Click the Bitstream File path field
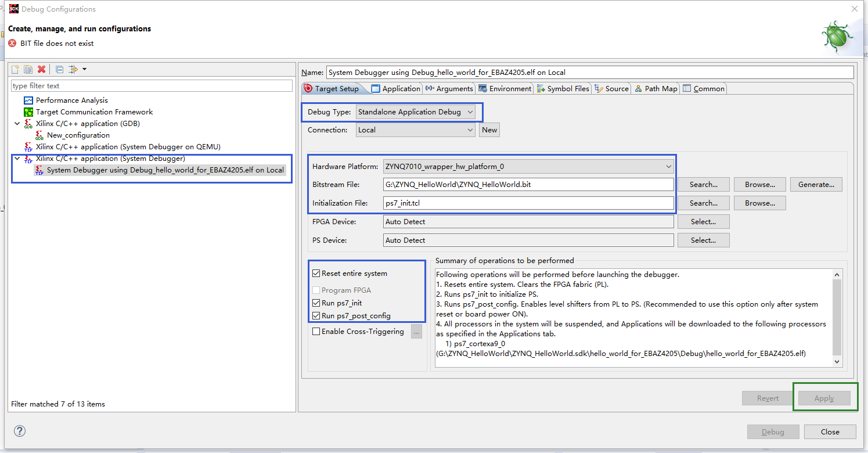 coord(528,185)
